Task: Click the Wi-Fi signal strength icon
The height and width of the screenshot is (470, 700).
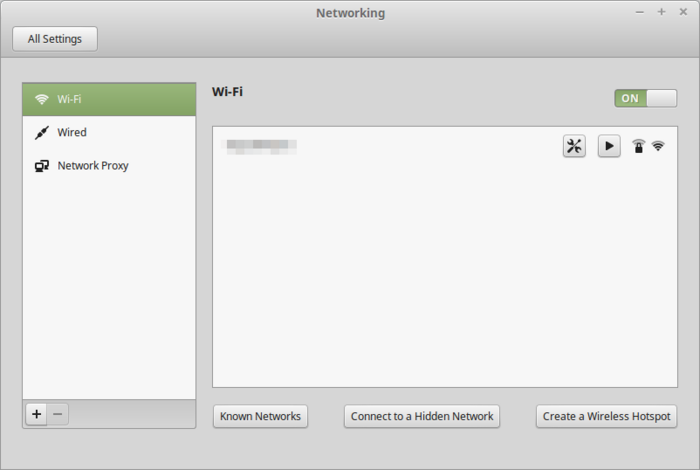Action: point(658,146)
